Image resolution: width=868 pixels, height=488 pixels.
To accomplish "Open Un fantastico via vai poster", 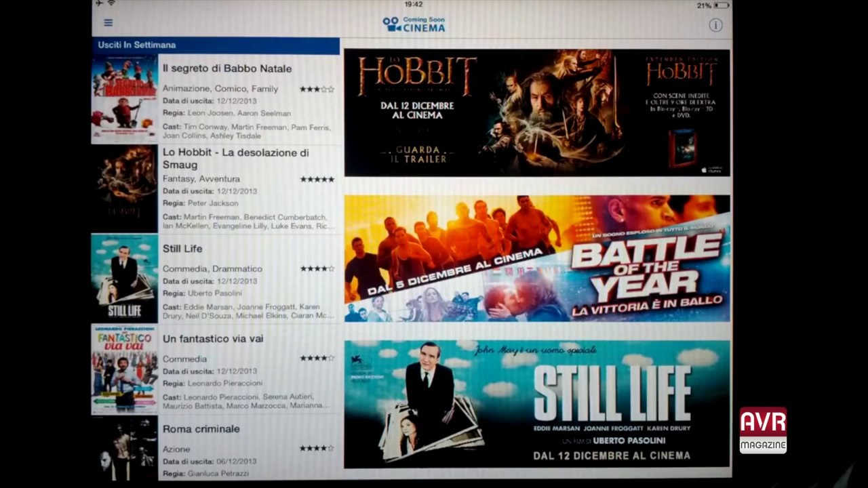I will point(125,369).
